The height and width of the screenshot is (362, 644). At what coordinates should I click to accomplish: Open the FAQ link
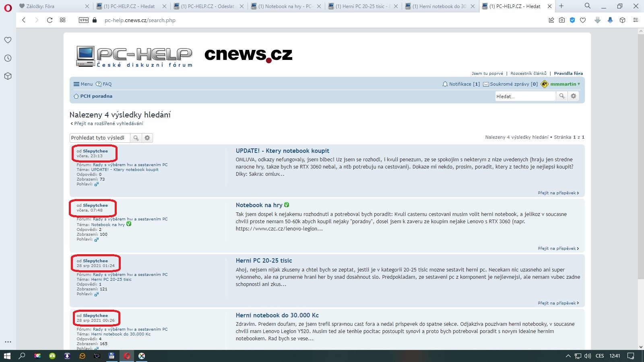click(x=104, y=84)
